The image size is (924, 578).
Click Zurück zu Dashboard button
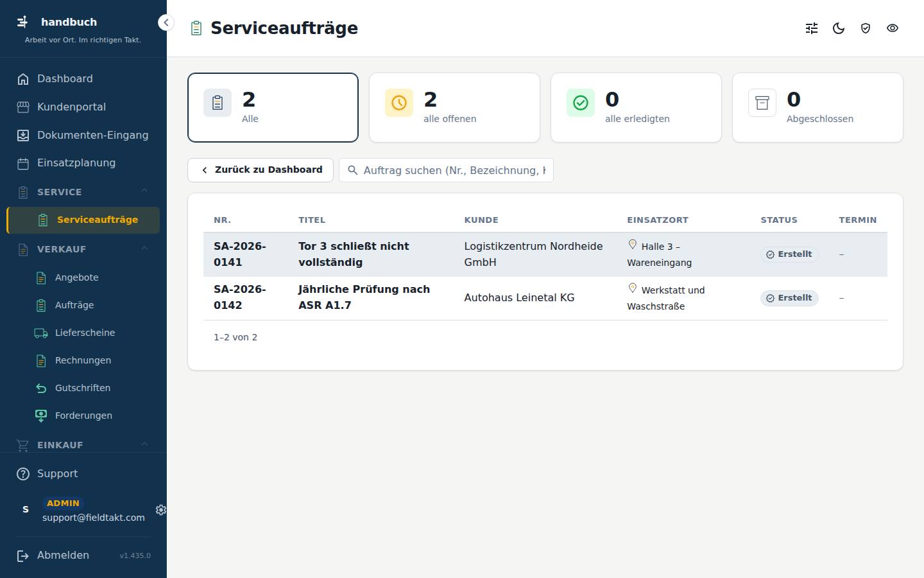pyautogui.click(x=261, y=170)
